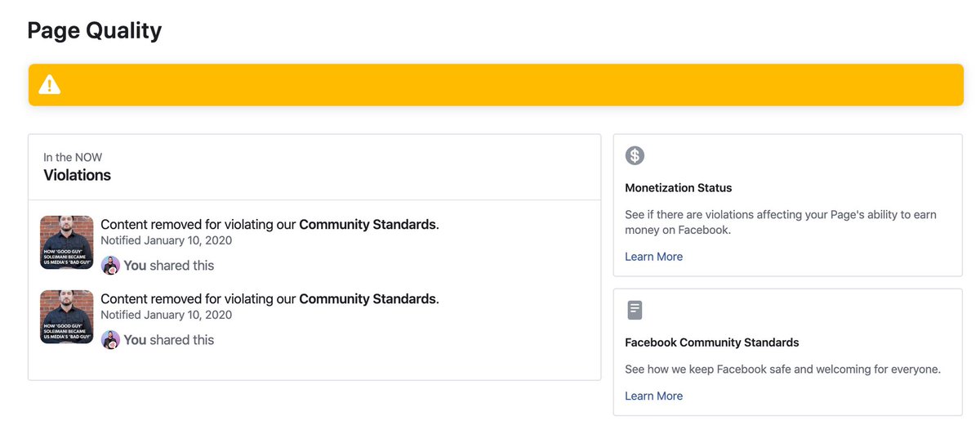The image size is (980, 439).
Task: Click the Monetization Status card title
Action: (x=679, y=188)
